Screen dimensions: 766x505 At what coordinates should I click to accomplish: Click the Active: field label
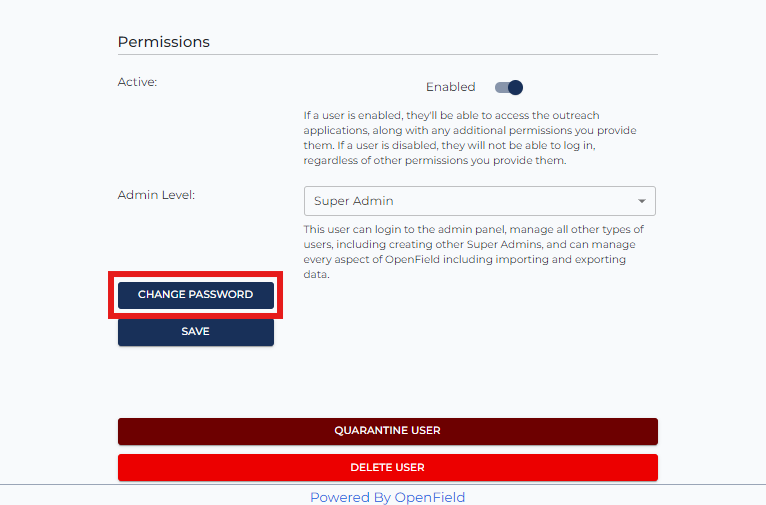point(137,82)
